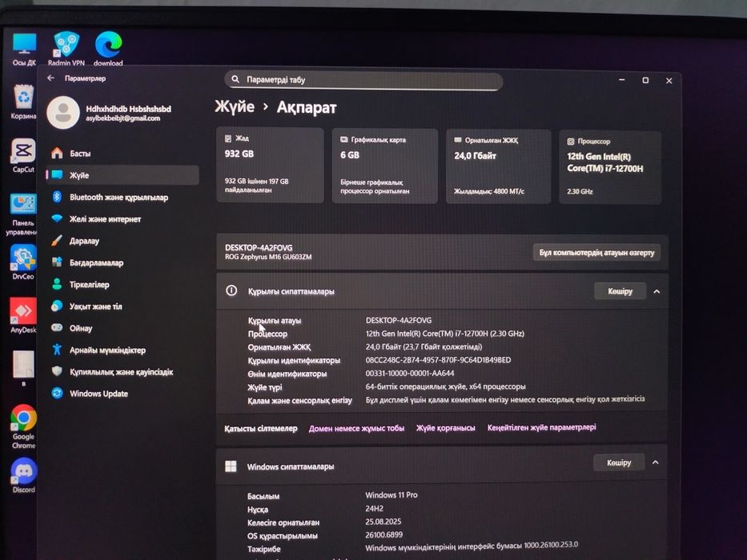Screen dimensions: 747x560
Task: Click the search magnifier icon
Action: [x=235, y=79]
